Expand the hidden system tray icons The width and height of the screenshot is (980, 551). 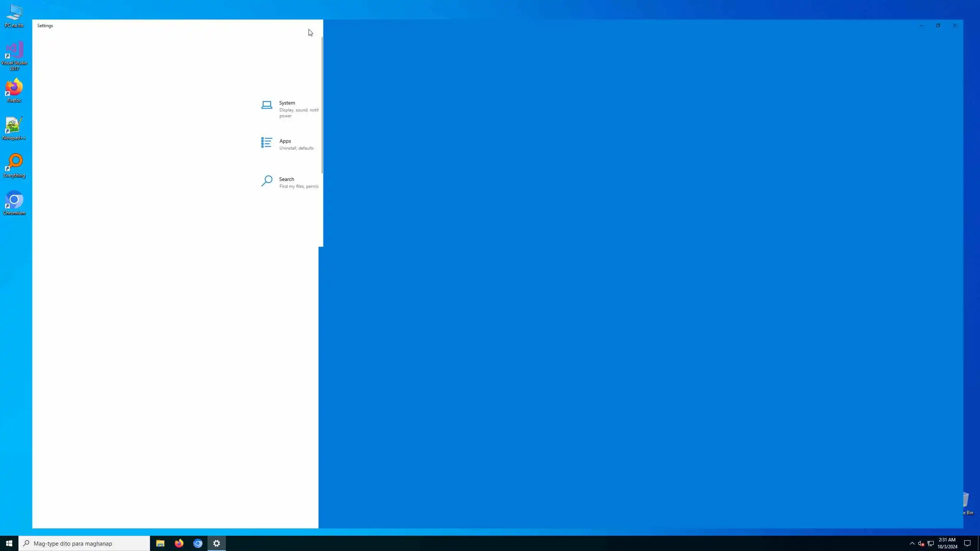(x=912, y=543)
